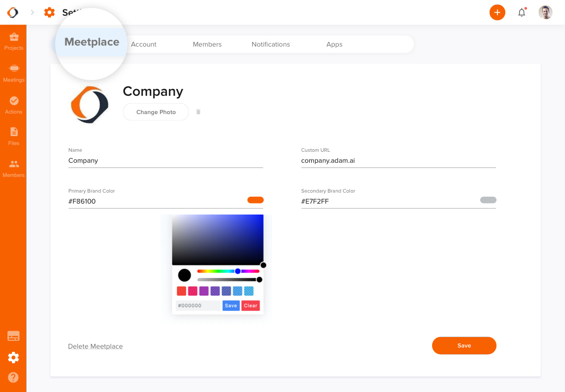Delete the company photo with the trash icon

(x=198, y=112)
